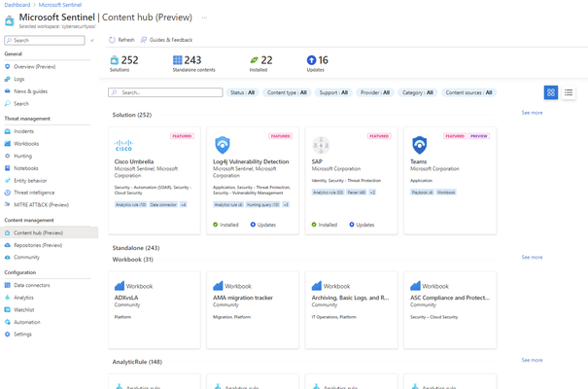This screenshot has height=389, width=588.
Task: Click the Installed count icon
Action: 255,60
